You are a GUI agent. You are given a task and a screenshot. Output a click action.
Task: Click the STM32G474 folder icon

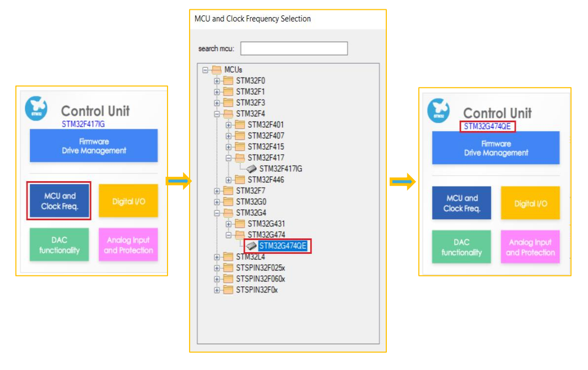point(240,235)
